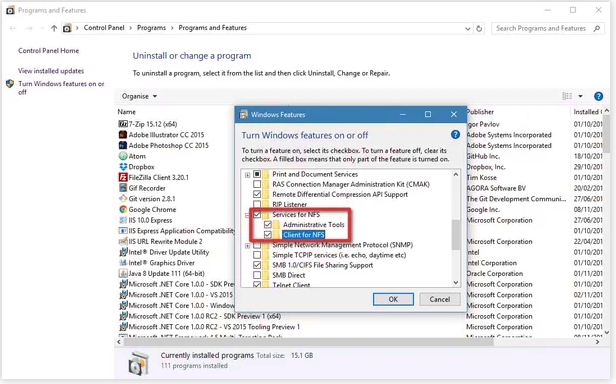616x384 pixels.
Task: Click the Gif Recorder icon
Action: (x=123, y=188)
